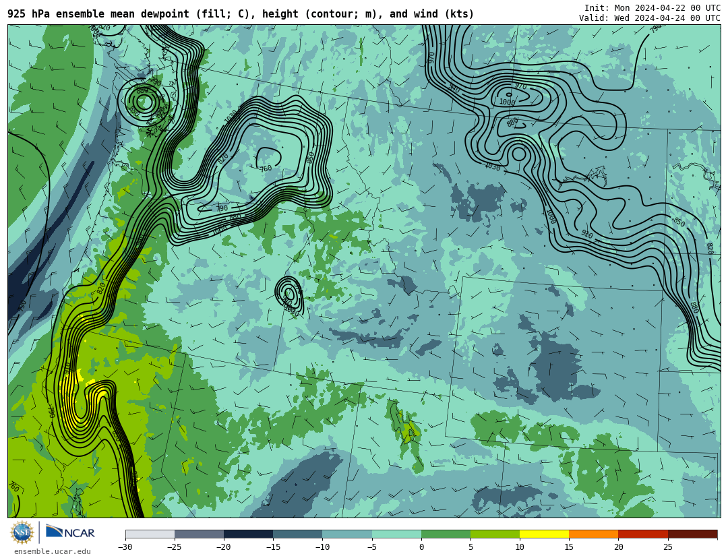728x560 pixels.
Task: Click the Valid date line
Action: click(x=650, y=18)
